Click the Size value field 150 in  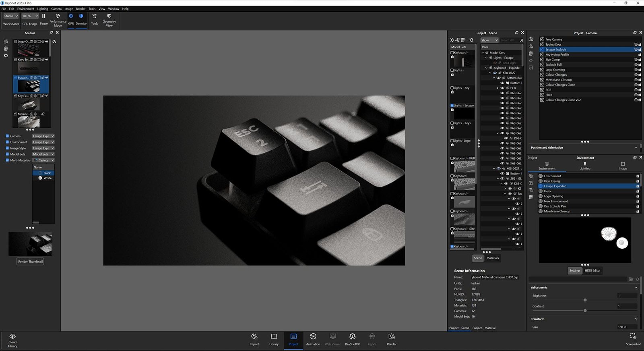627,327
